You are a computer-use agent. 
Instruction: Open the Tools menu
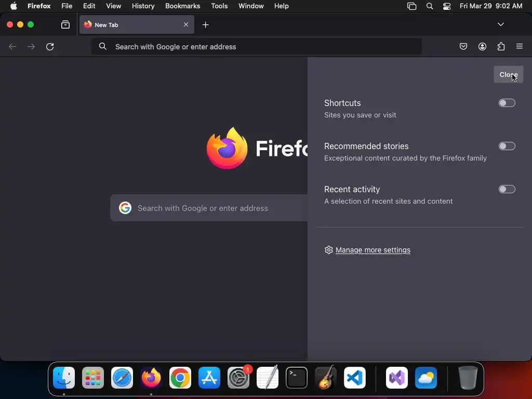click(219, 6)
